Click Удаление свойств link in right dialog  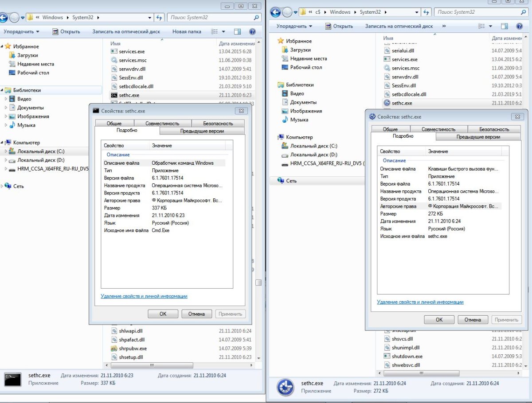point(420,302)
